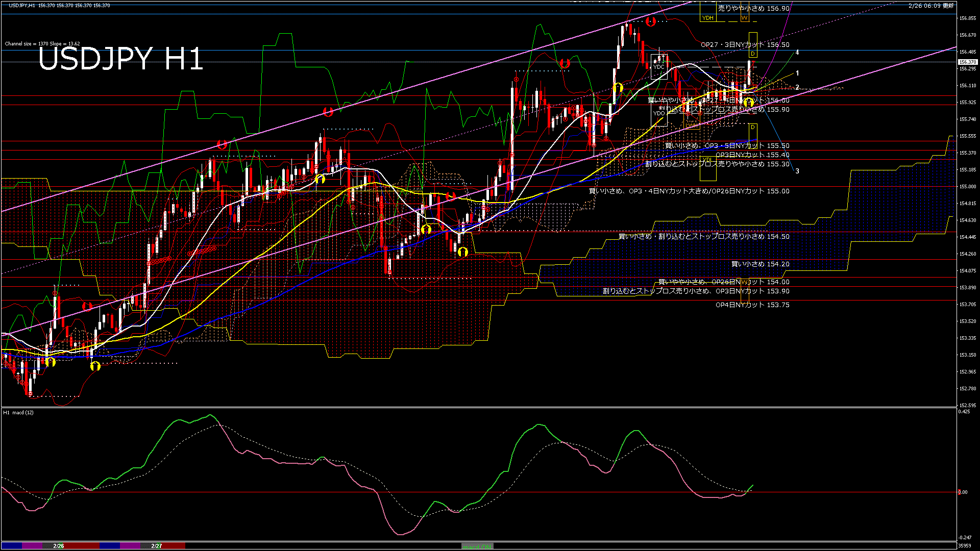Click the orange W box marker

tap(744, 18)
